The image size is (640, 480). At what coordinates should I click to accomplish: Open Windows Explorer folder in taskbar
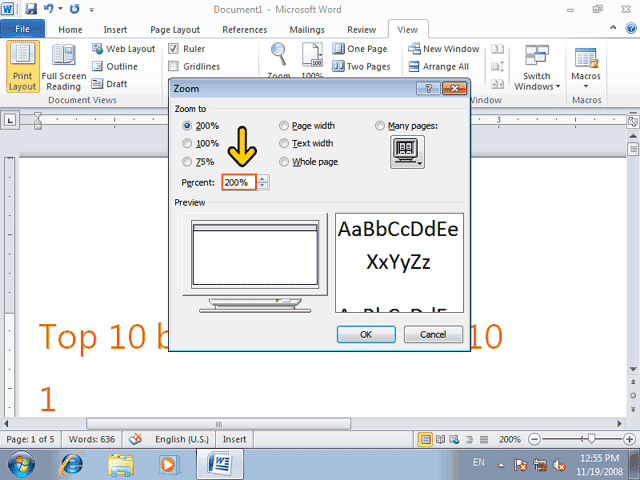[121, 464]
